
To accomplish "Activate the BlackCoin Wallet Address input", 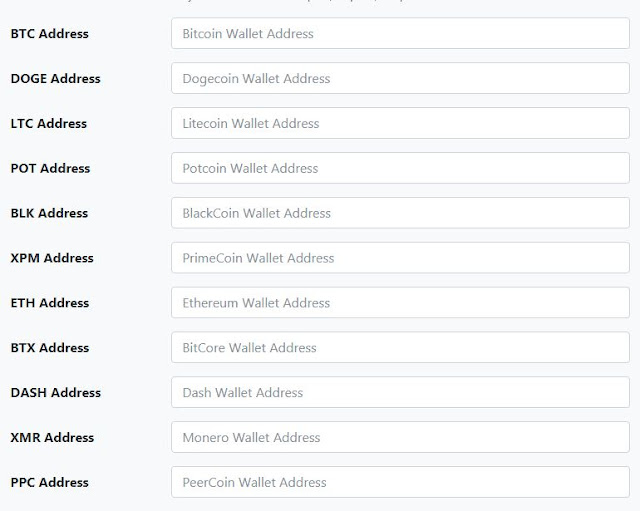I will (400, 213).
